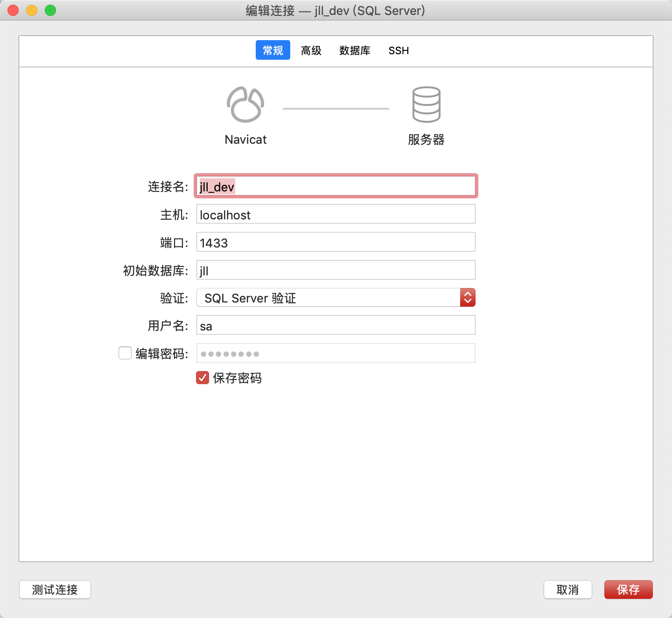Click the 端口 label
The height and width of the screenshot is (618, 672).
click(x=174, y=243)
